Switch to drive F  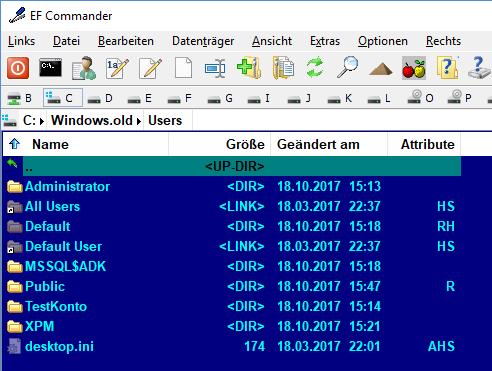click(179, 98)
